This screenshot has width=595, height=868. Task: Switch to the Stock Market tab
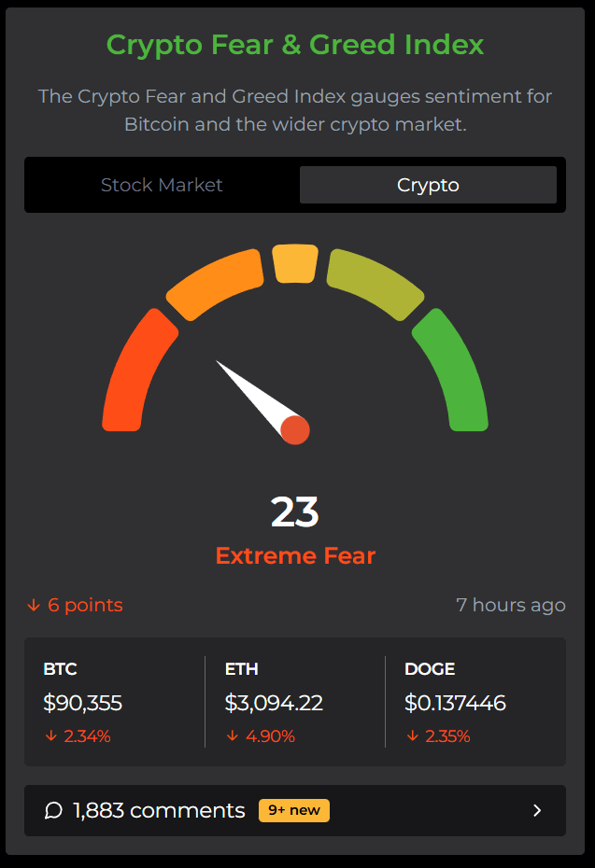coord(162,185)
